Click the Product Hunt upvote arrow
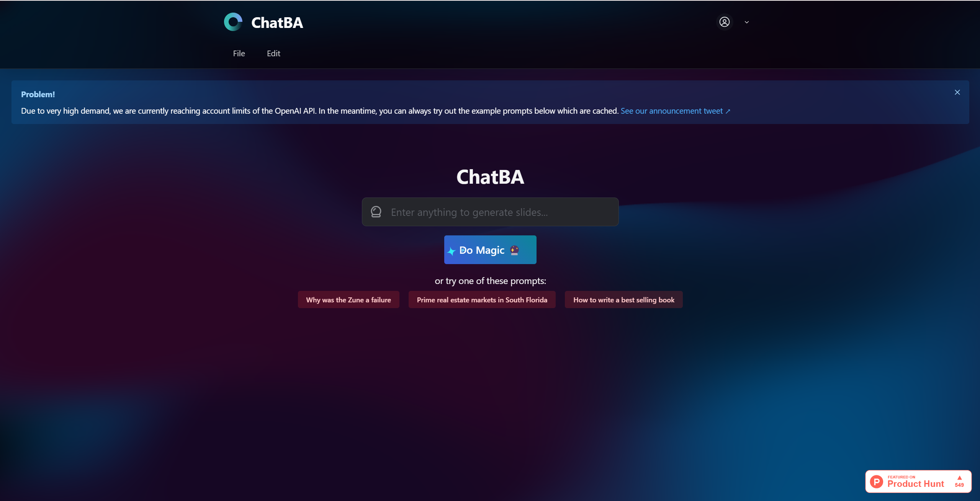980x501 pixels. tap(959, 478)
